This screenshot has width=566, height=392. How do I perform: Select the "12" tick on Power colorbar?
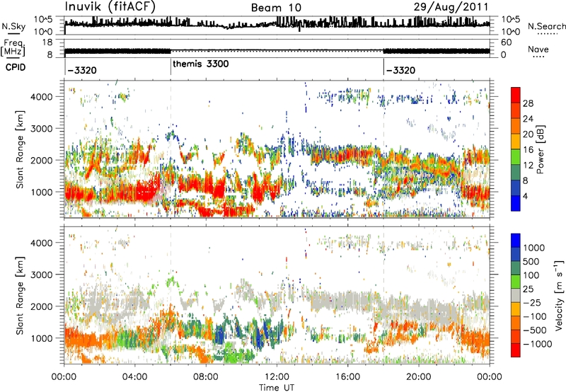pos(528,166)
